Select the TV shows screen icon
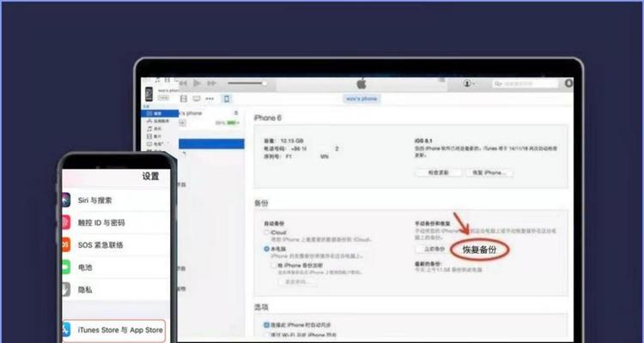The height and width of the screenshot is (343, 644). coord(197,99)
